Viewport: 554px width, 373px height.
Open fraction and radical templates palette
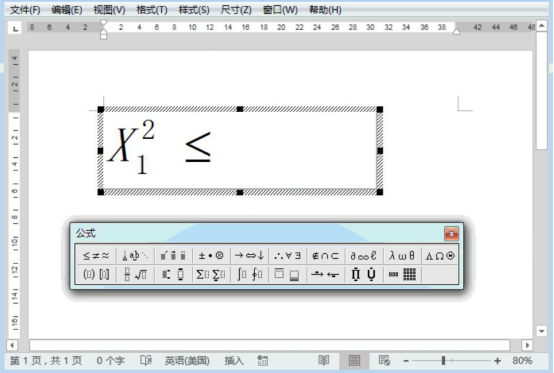135,274
